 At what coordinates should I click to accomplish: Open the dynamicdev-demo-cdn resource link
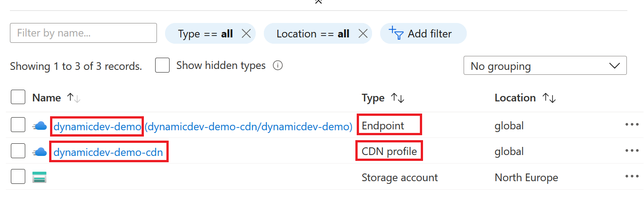[x=108, y=152]
